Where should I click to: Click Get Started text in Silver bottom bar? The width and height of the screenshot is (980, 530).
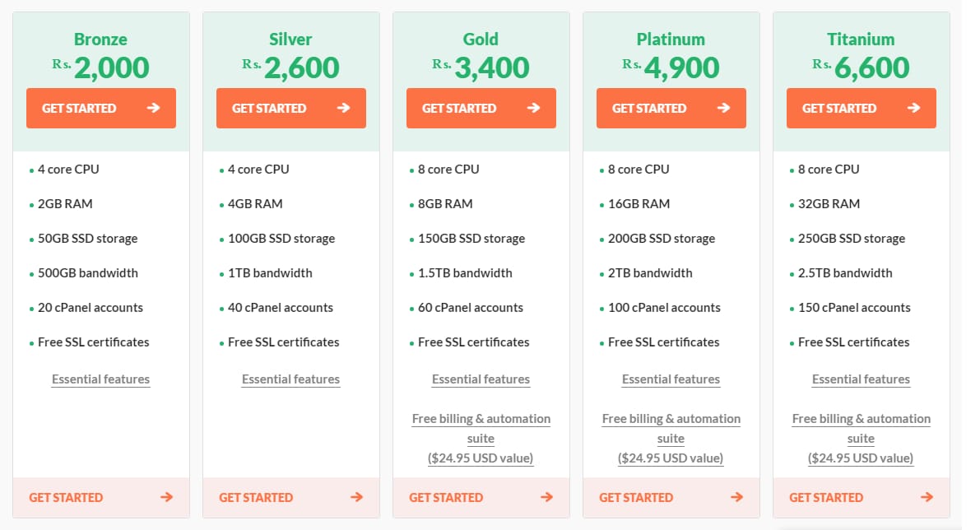click(256, 498)
